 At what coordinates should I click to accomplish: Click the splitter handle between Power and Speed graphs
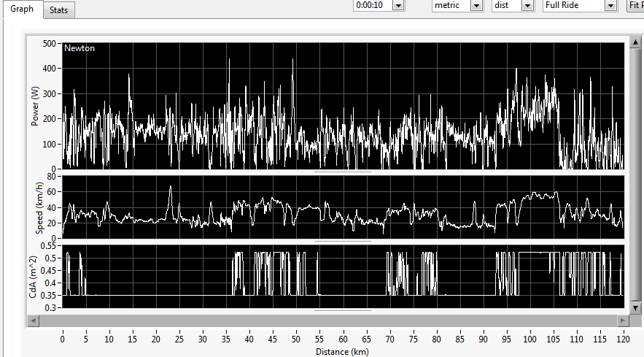(x=343, y=172)
